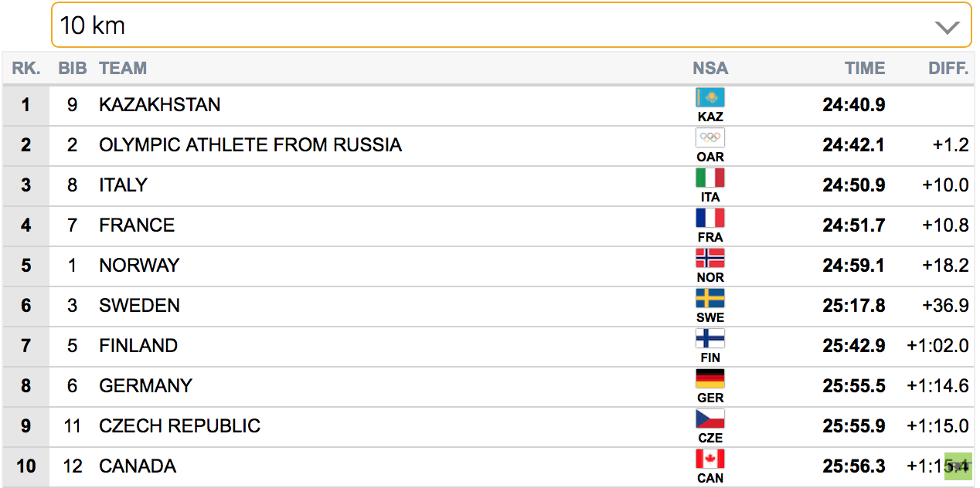Sort by the RK. column header
The width and height of the screenshot is (980, 488).
[26, 68]
